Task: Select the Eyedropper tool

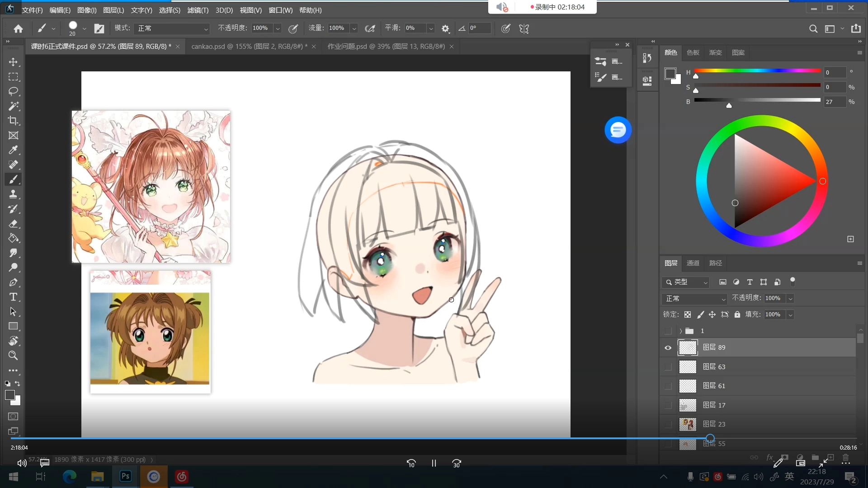Action: point(13,150)
